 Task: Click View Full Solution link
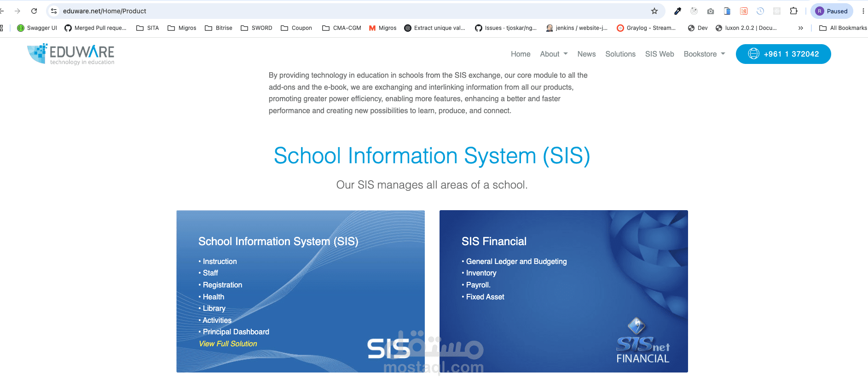(x=228, y=344)
